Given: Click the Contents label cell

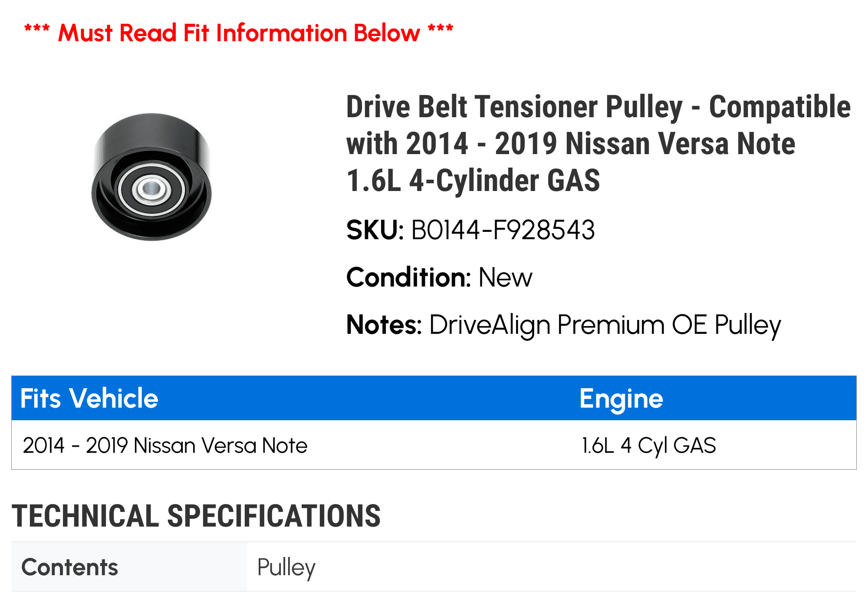Looking at the screenshot, I should pyautogui.click(x=129, y=567).
